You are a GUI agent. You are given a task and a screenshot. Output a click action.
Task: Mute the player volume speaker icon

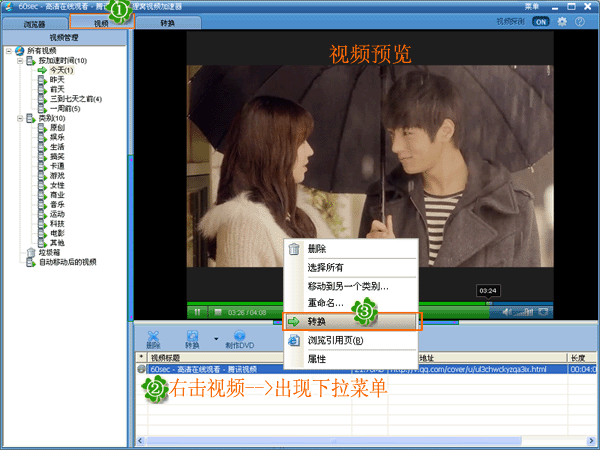[x=506, y=312]
